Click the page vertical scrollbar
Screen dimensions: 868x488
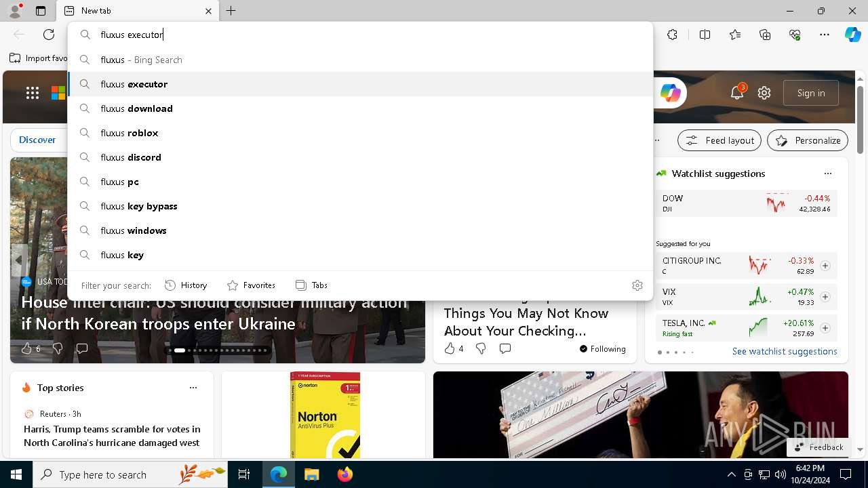[860, 120]
